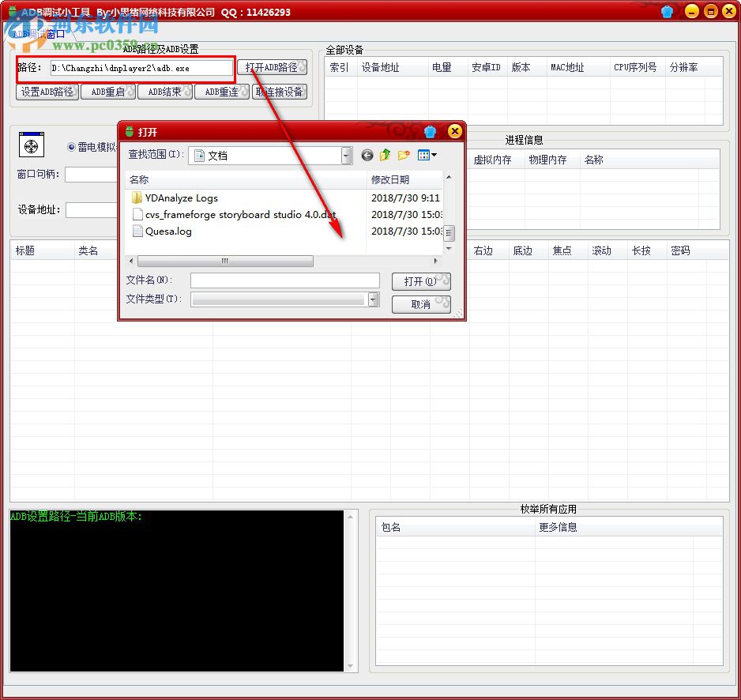Select the 雷电模拟 radio button
The width and height of the screenshot is (741, 700).
pos(72,145)
